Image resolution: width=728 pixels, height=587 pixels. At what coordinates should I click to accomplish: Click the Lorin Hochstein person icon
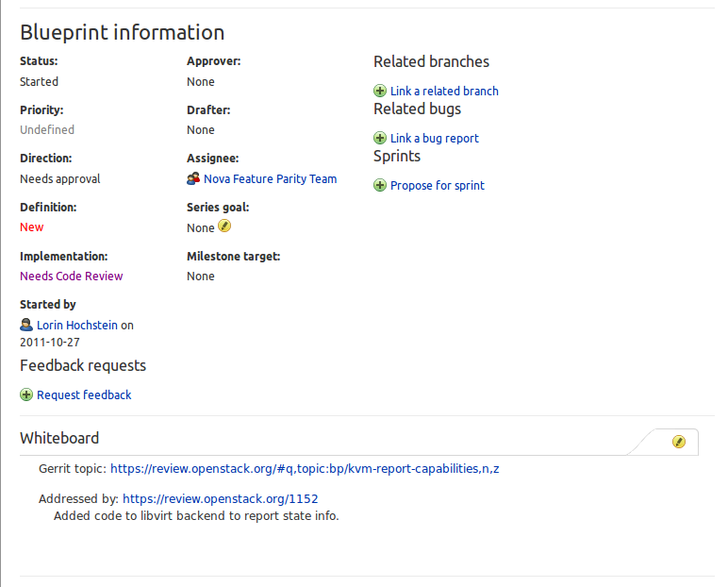pos(26,325)
